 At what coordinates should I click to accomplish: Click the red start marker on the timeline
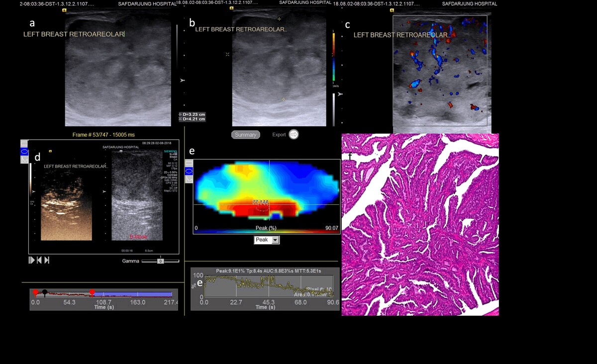coord(35,292)
